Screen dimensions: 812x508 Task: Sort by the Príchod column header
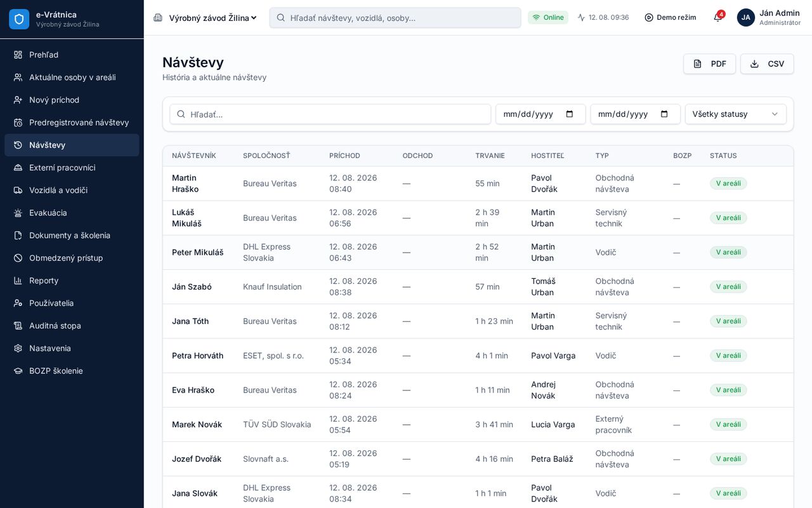344,156
